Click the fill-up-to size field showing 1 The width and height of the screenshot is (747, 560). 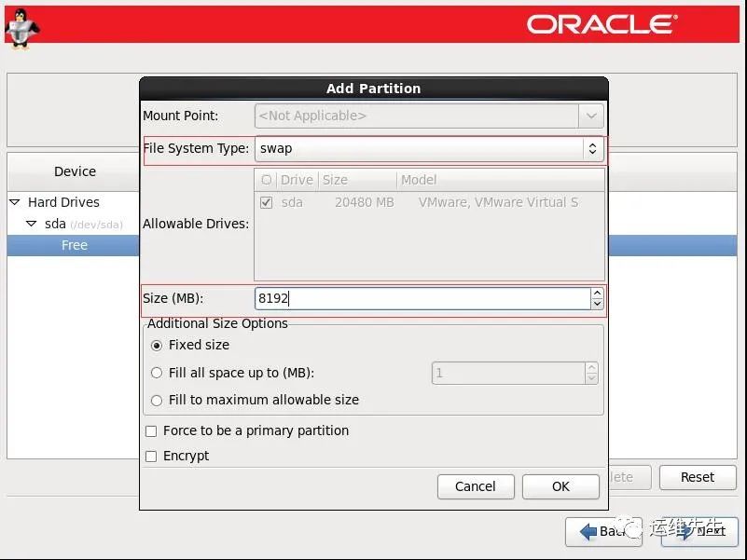click(x=509, y=374)
